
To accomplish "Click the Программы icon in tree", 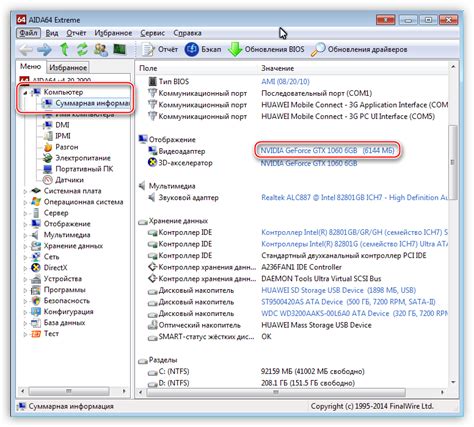I will (36, 290).
